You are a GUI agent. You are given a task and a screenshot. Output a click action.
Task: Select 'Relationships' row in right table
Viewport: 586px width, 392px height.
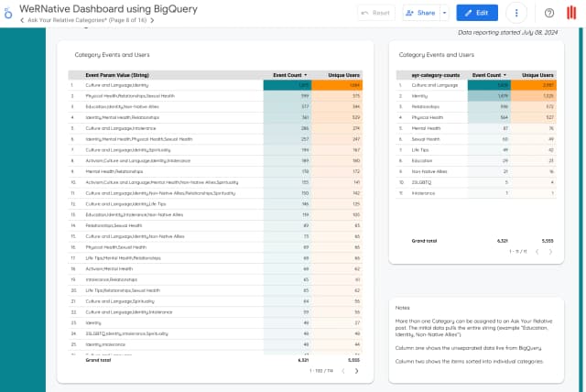476,107
